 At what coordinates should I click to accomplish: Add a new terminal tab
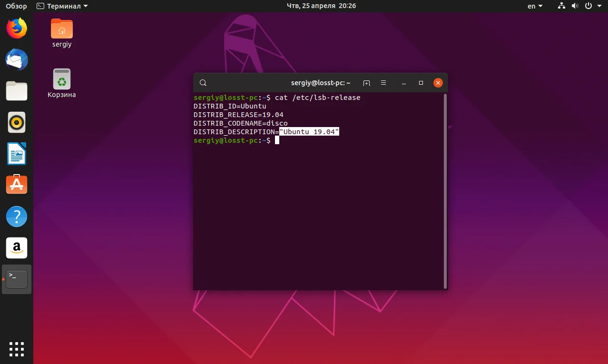pyautogui.click(x=366, y=83)
